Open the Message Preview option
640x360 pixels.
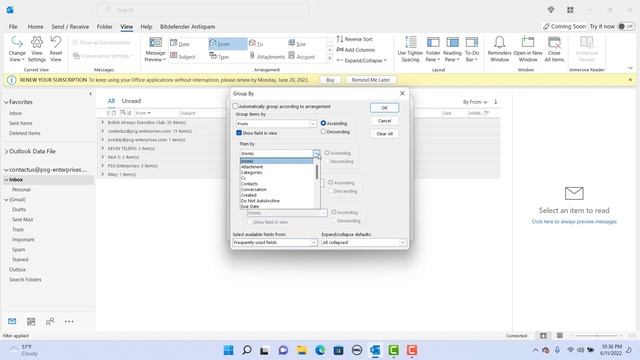[x=155, y=49]
